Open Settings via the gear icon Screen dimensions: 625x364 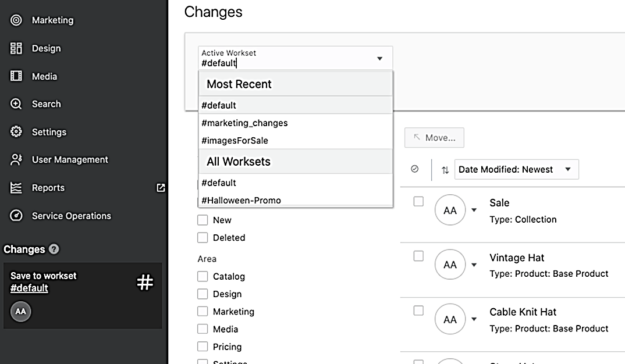pos(16,132)
